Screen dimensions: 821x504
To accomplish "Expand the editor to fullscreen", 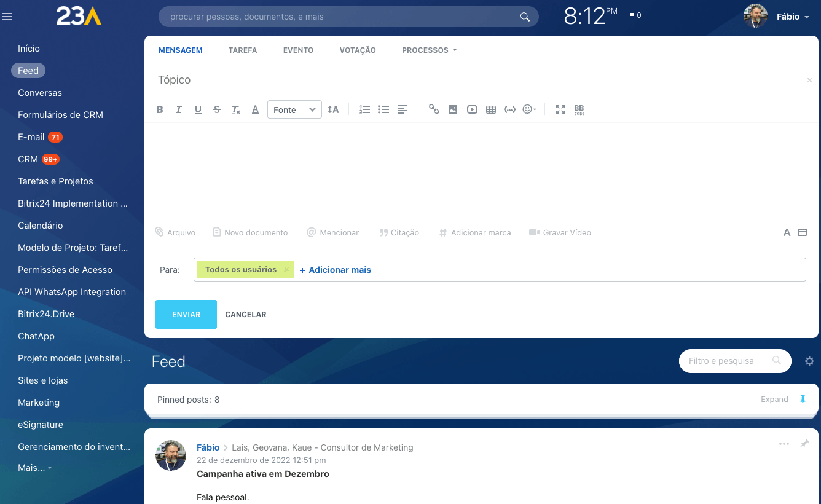I will click(560, 109).
